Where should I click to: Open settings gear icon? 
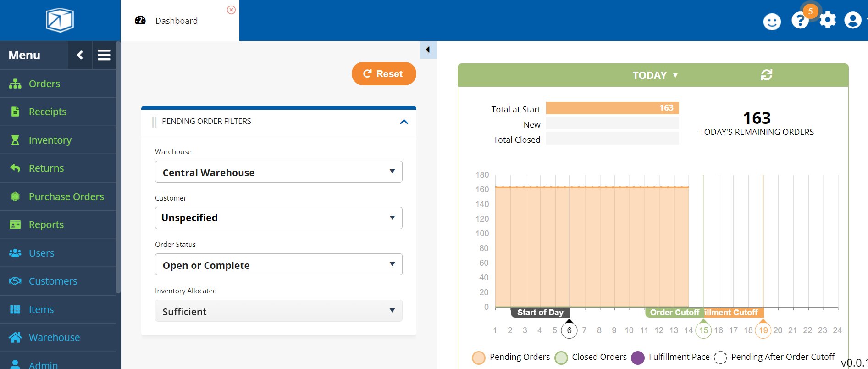tap(828, 20)
